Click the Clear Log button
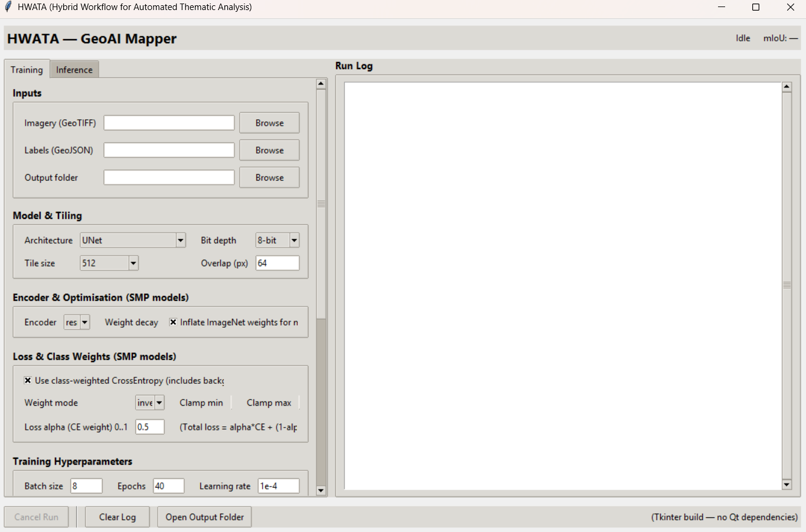 coord(117,517)
